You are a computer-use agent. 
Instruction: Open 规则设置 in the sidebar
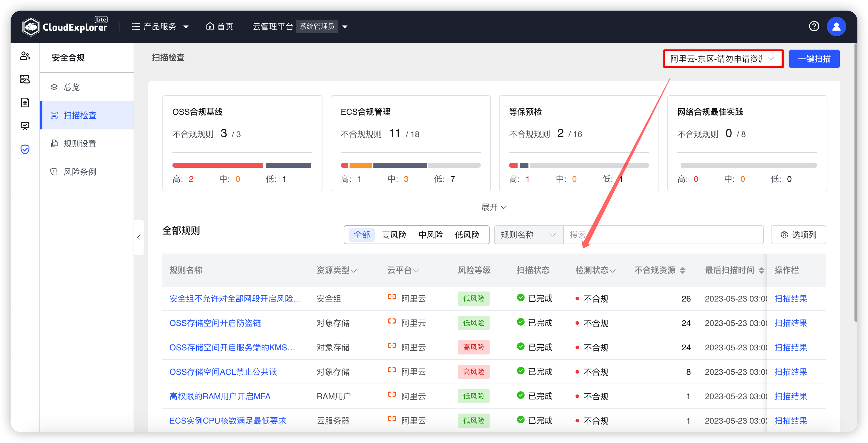[x=87, y=144]
